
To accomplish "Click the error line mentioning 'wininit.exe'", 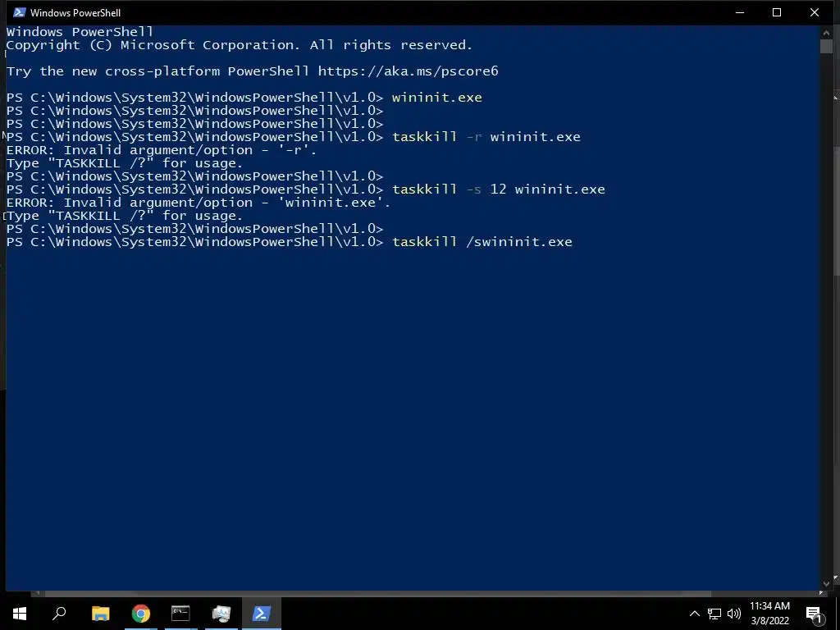I will tap(199, 203).
